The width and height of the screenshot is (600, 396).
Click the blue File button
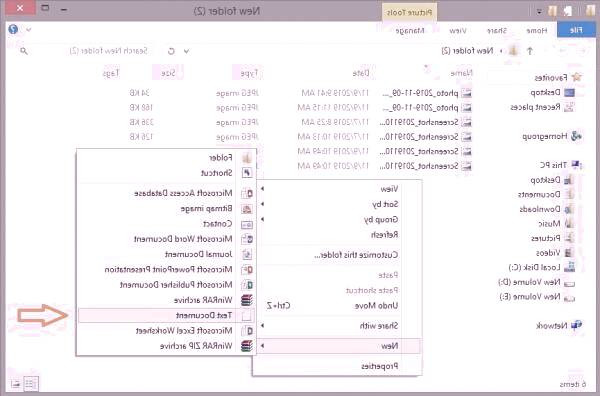coord(576,30)
